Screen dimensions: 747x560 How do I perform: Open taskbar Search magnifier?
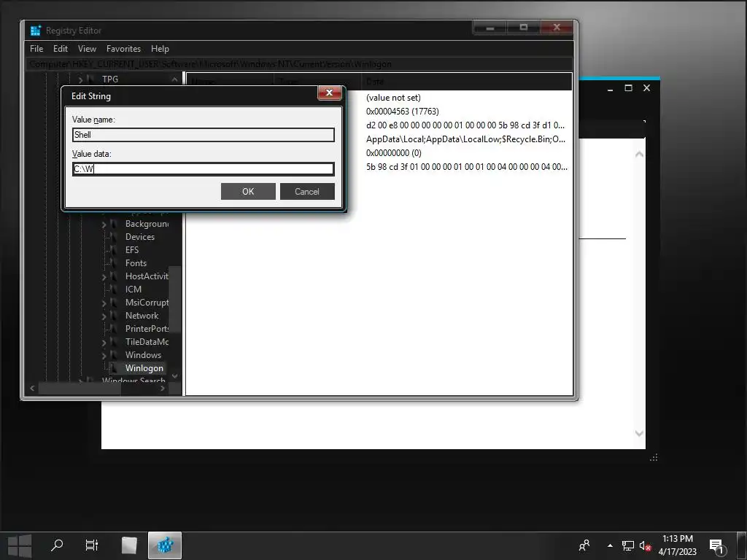click(x=57, y=545)
